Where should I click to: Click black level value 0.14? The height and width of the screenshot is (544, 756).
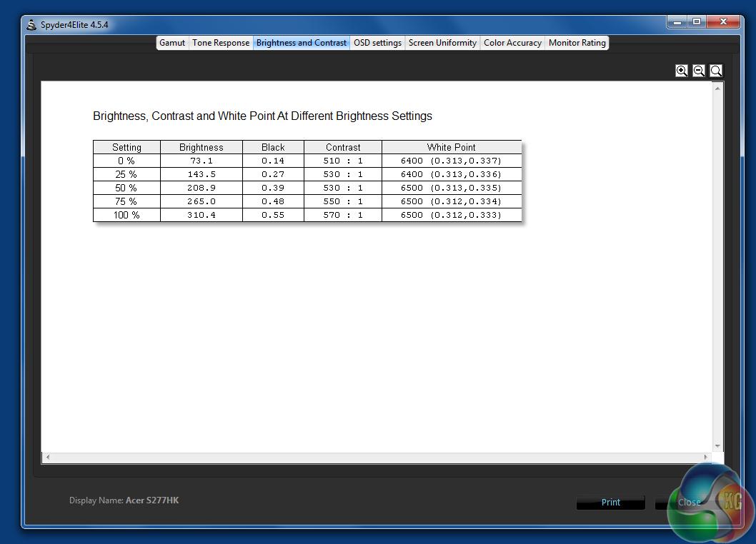[273, 161]
